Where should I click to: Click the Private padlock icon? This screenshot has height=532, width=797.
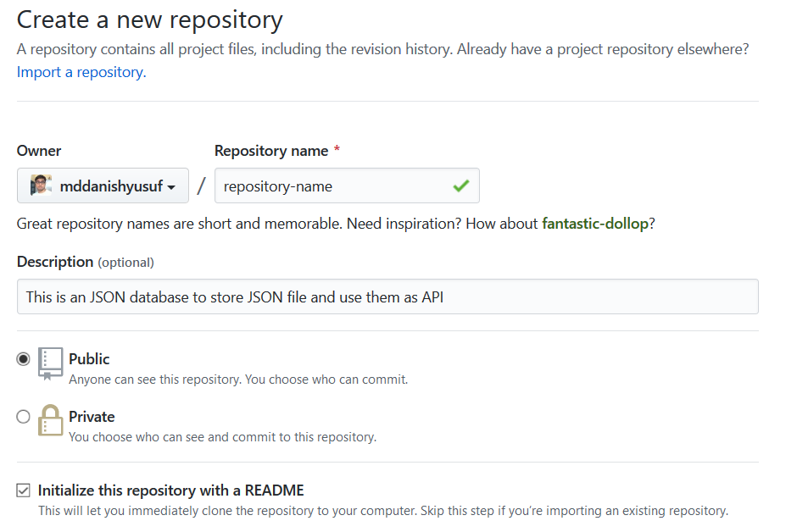(48, 422)
